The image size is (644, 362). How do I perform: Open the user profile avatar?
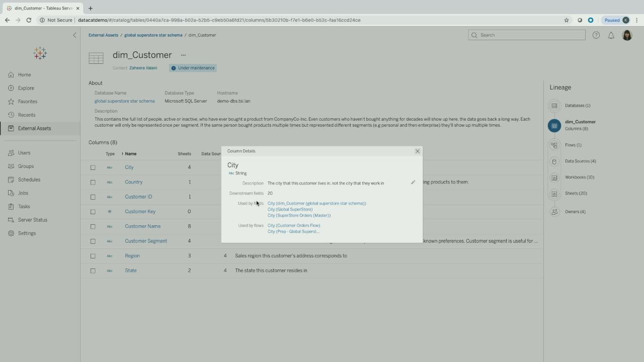627,35
